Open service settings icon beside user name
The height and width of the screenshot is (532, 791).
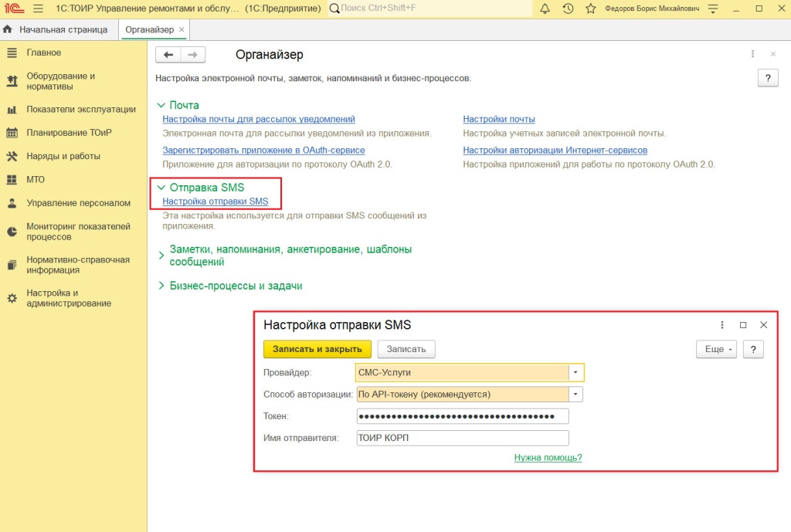713,8
